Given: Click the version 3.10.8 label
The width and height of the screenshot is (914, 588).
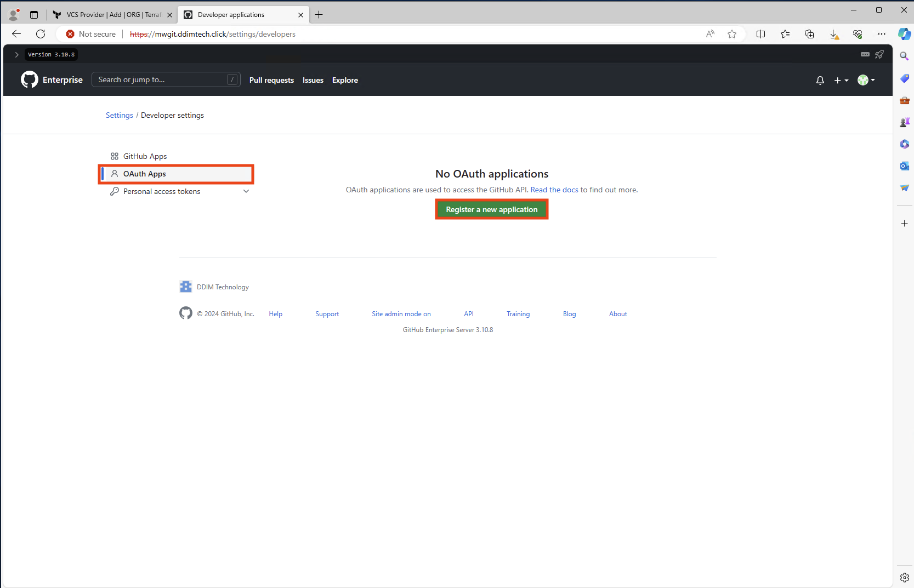Looking at the screenshot, I should (51, 54).
